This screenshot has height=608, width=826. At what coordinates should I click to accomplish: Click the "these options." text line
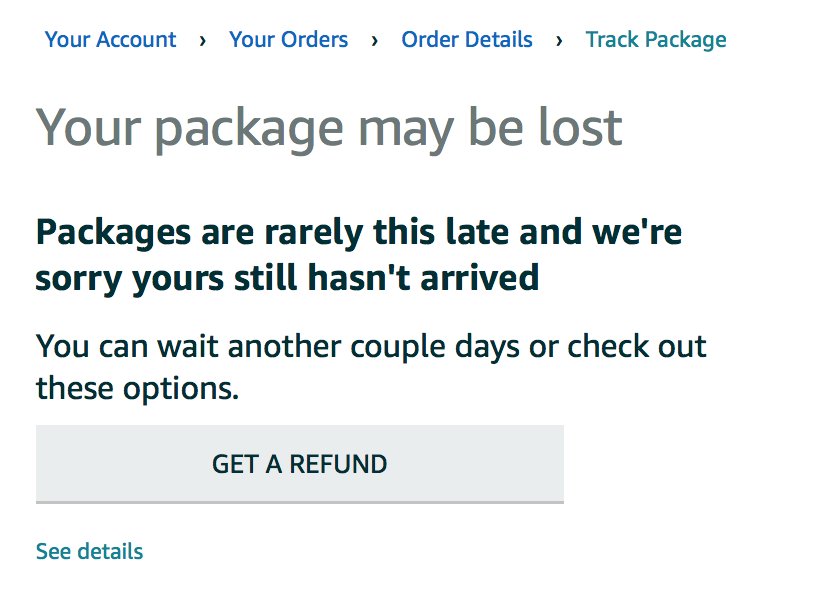coord(137,387)
